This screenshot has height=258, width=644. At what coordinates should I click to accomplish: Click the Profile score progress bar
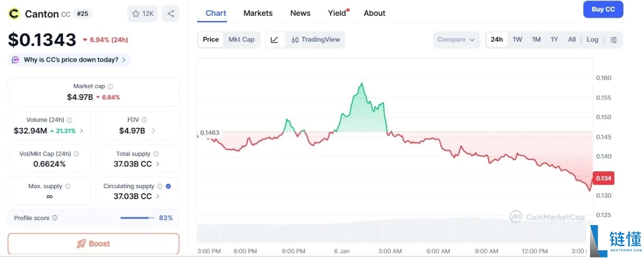[x=137, y=218]
